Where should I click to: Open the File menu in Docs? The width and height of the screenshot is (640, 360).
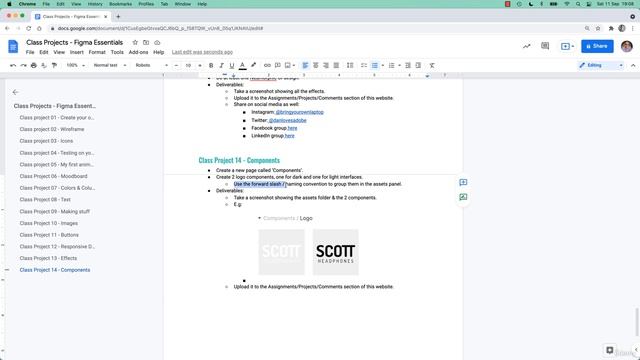point(30,52)
